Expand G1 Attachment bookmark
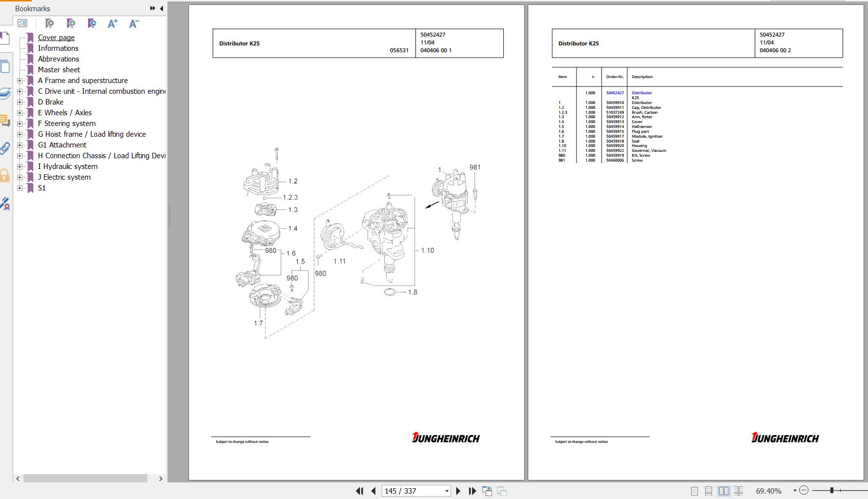Screen dimensions: 868x499 pos(20,145)
